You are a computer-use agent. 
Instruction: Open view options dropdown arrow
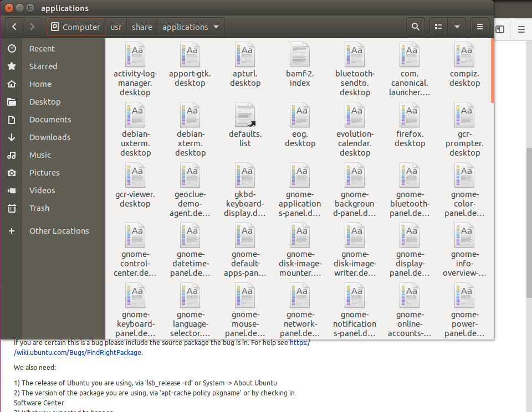[457, 27]
